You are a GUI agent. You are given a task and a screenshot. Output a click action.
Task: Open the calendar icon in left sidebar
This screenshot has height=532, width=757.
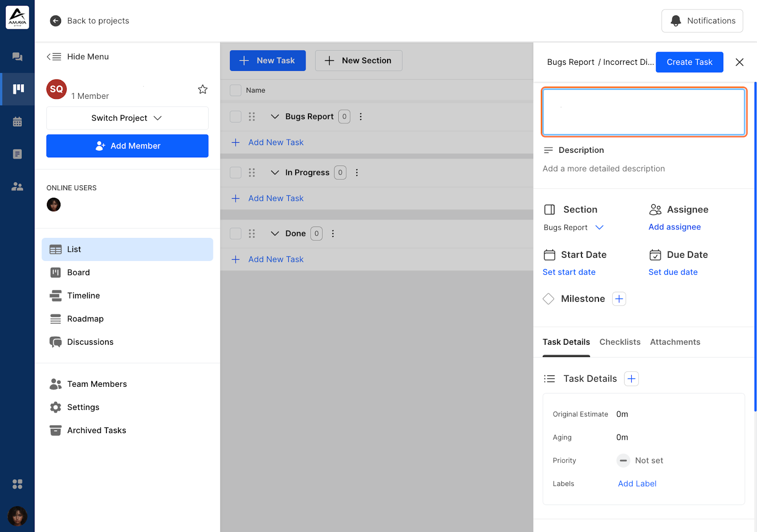pyautogui.click(x=18, y=122)
